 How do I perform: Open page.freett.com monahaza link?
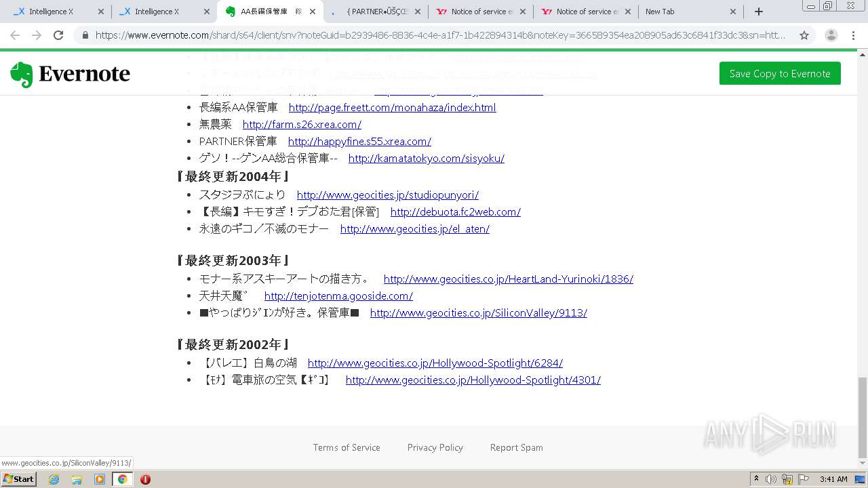point(392,107)
